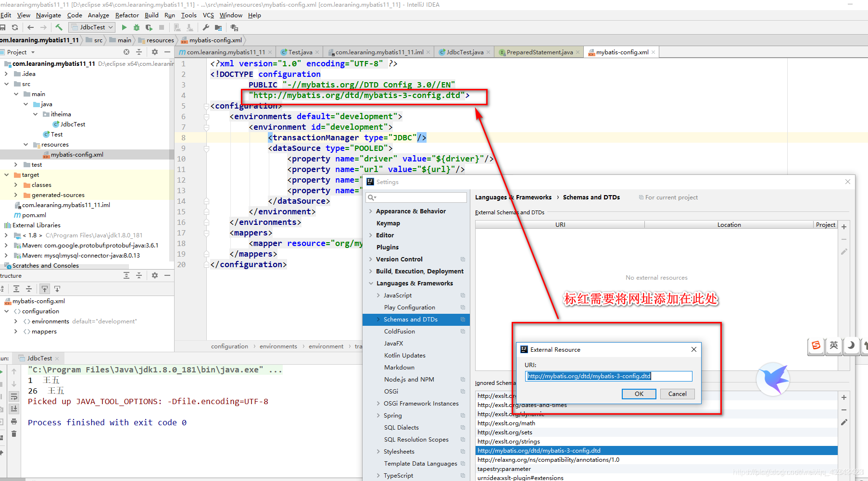This screenshot has height=481, width=868.
Task: Select the mybatis-3-config.dtd ignored schema row
Action: (656, 451)
